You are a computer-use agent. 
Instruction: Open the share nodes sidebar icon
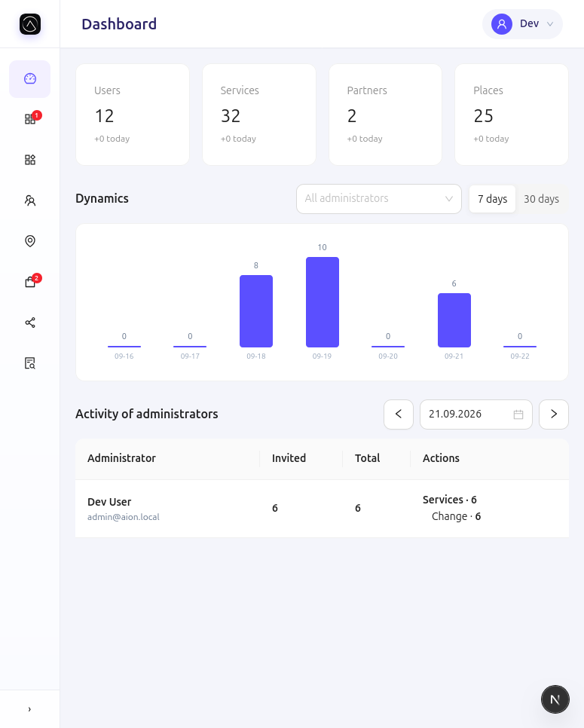29,323
